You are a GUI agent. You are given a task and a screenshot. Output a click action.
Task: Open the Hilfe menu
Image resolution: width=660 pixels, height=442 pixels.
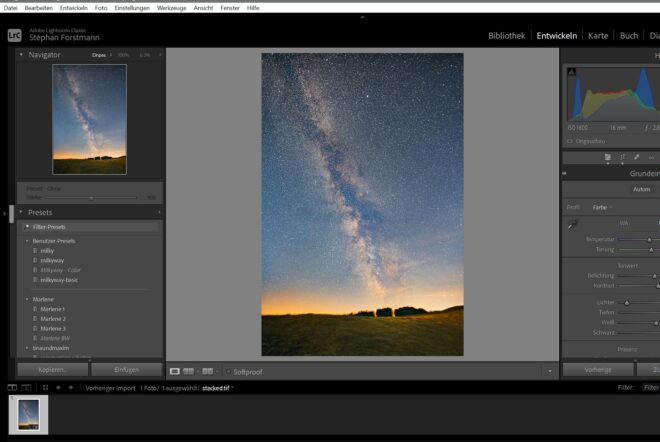point(253,8)
